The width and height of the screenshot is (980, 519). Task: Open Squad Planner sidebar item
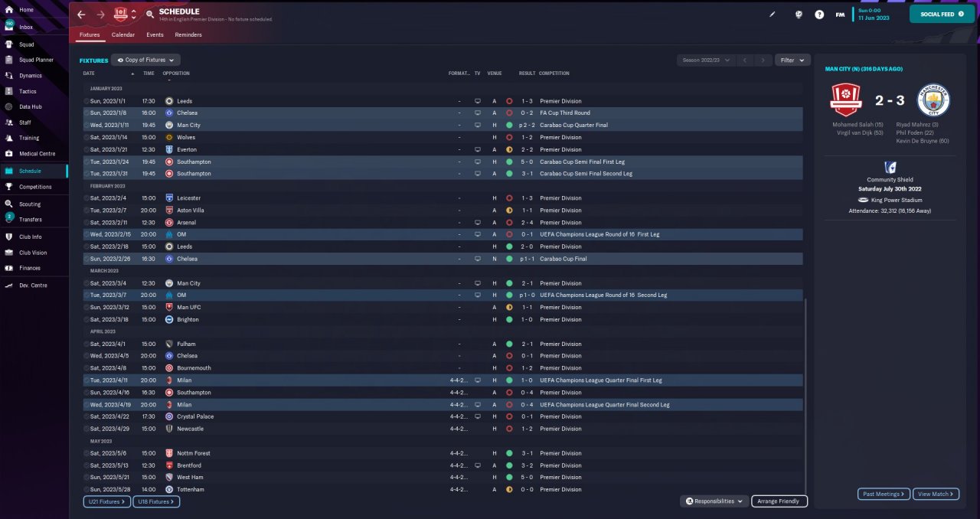(x=36, y=60)
